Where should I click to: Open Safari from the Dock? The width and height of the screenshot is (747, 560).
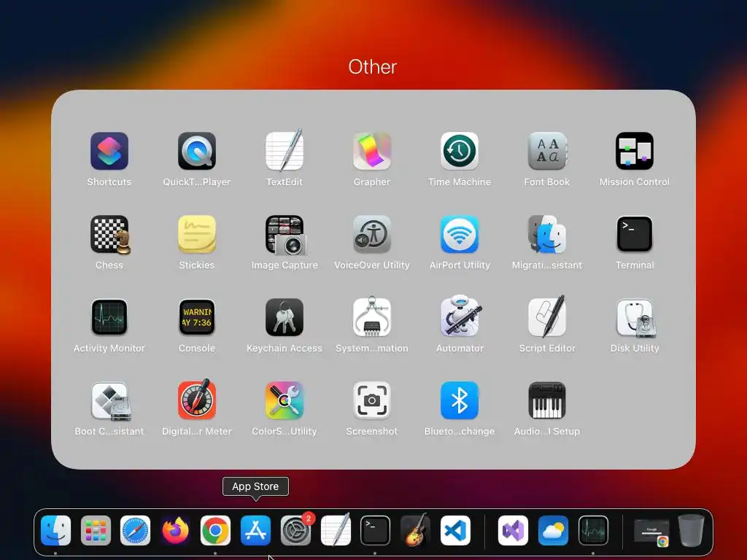point(135,531)
